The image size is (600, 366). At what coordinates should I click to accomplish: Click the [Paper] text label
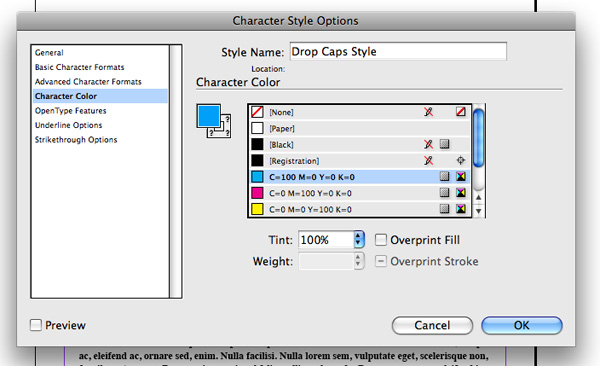click(x=282, y=129)
